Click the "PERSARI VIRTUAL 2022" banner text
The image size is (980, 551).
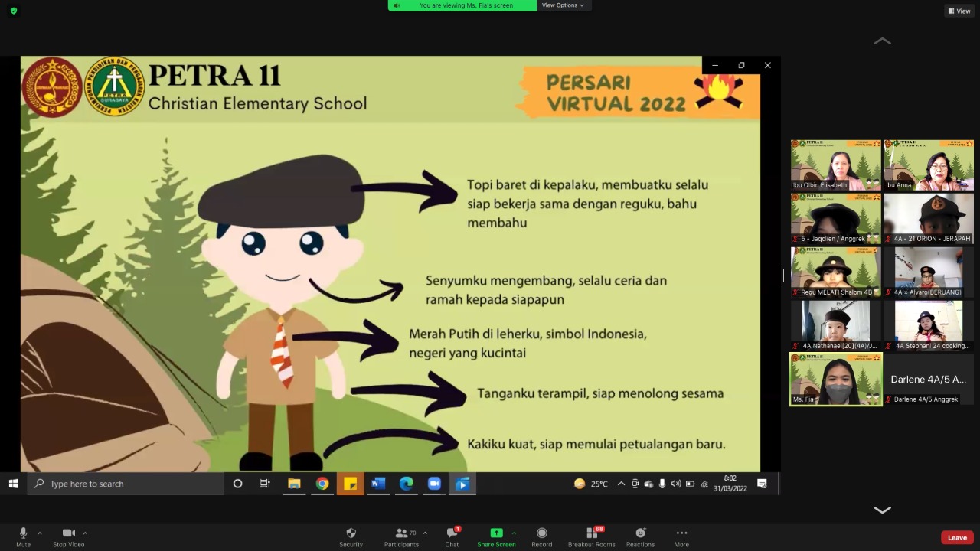[616, 93]
